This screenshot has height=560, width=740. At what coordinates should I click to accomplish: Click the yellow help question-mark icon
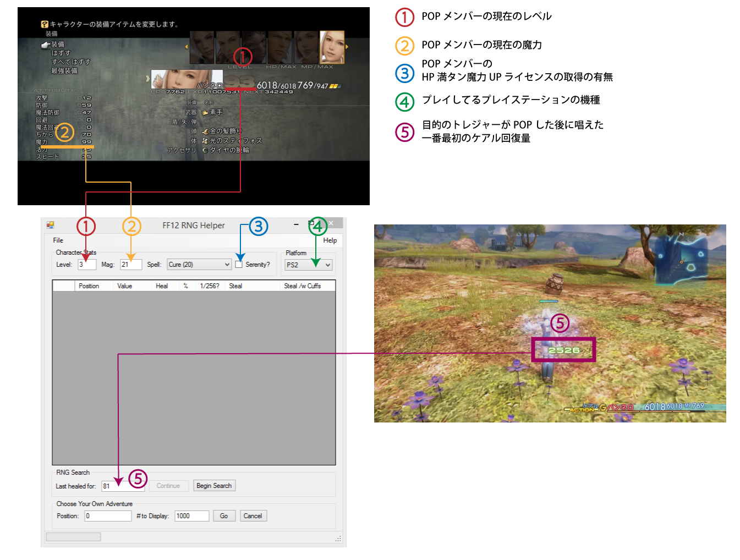(45, 24)
